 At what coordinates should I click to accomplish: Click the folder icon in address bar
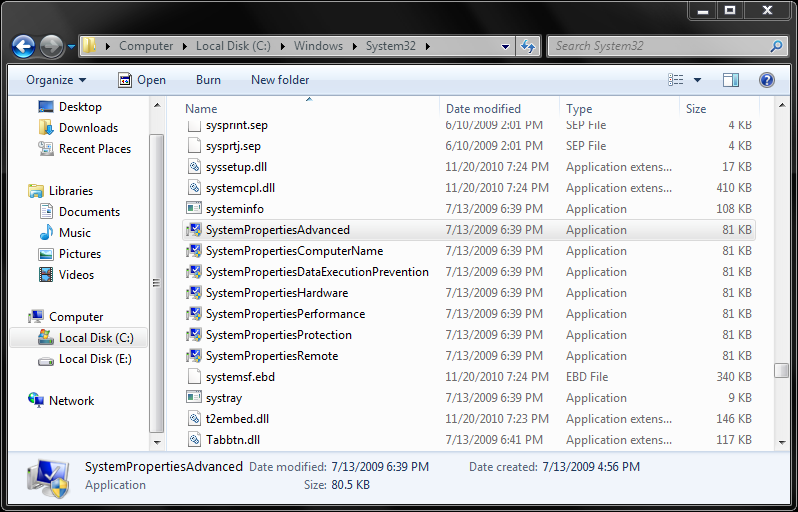(89, 46)
